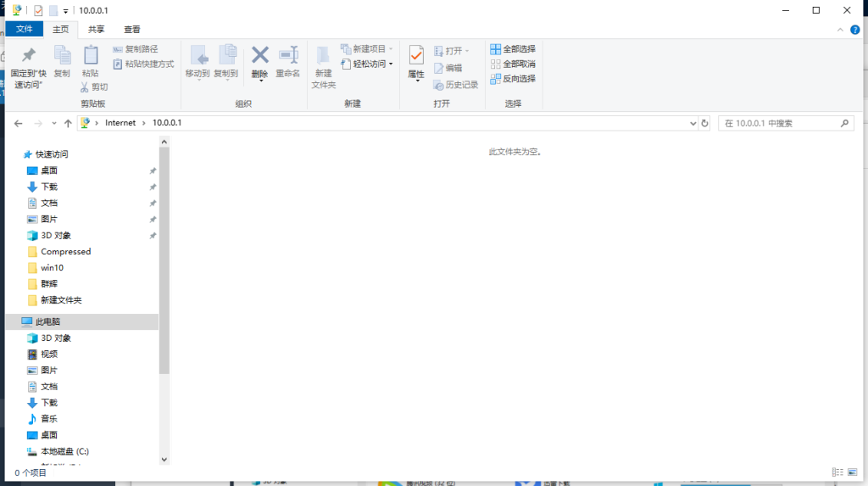Click Invert selection (反向选择)
This screenshot has height=486, width=868.
[513, 79]
